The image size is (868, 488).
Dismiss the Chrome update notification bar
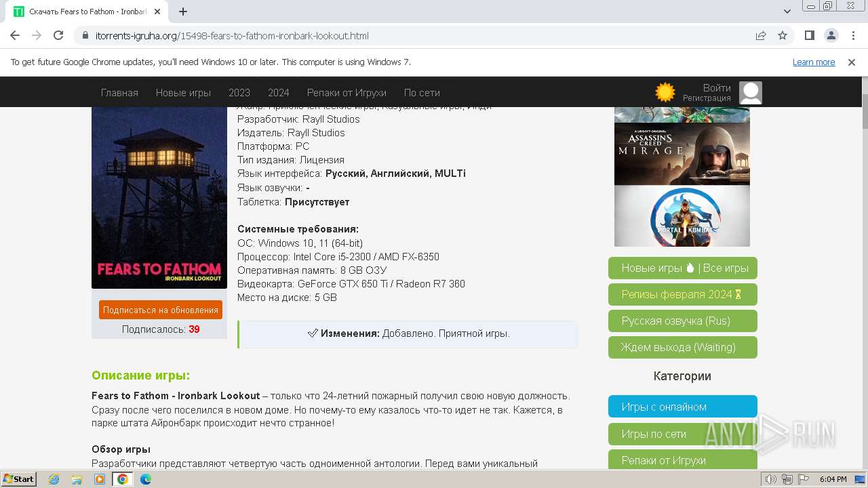pyautogui.click(x=852, y=62)
